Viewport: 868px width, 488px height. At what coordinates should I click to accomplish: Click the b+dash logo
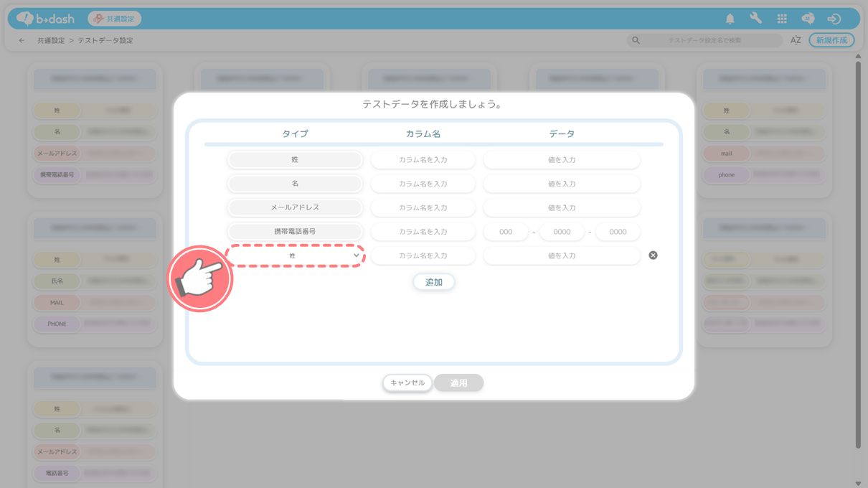pos(46,19)
